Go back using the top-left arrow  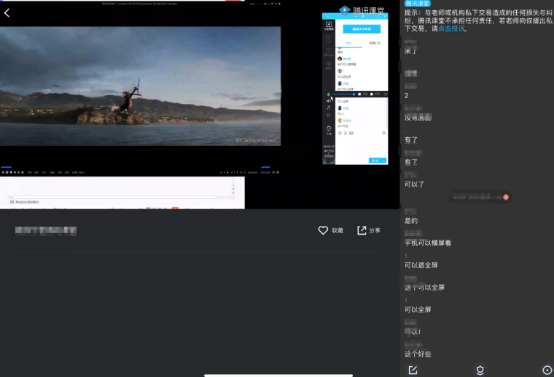(x=7, y=13)
